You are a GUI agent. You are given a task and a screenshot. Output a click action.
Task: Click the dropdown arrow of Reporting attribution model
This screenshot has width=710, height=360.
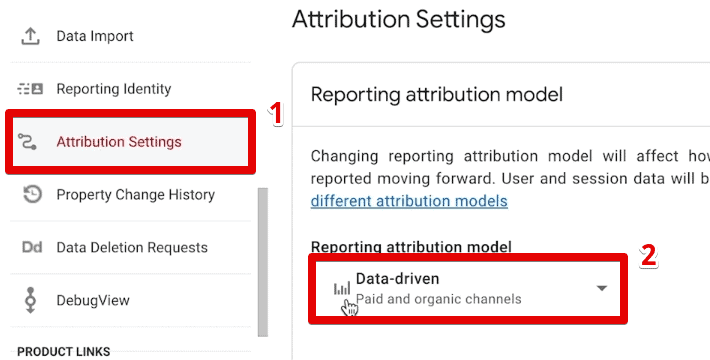pos(601,288)
